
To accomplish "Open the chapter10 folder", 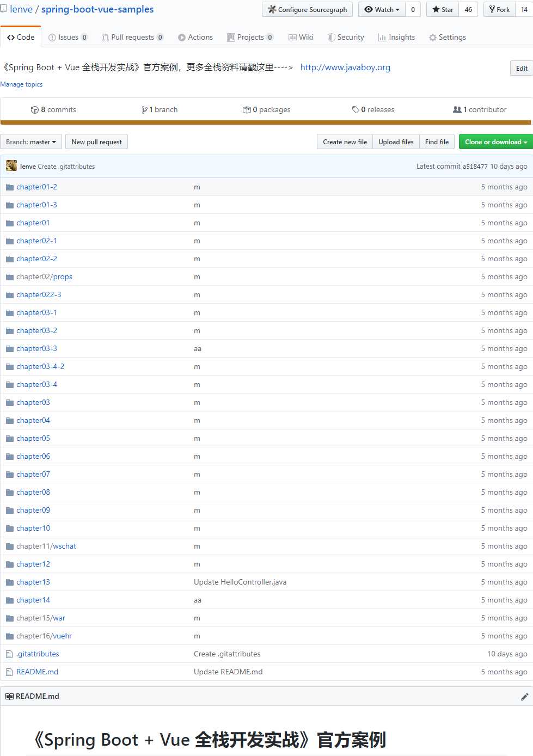I will click(x=33, y=528).
